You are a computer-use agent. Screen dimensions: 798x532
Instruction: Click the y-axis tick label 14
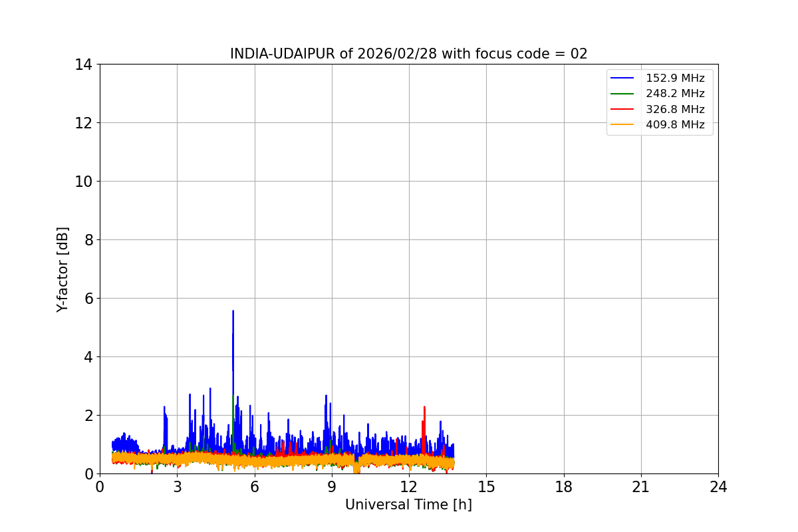click(83, 65)
